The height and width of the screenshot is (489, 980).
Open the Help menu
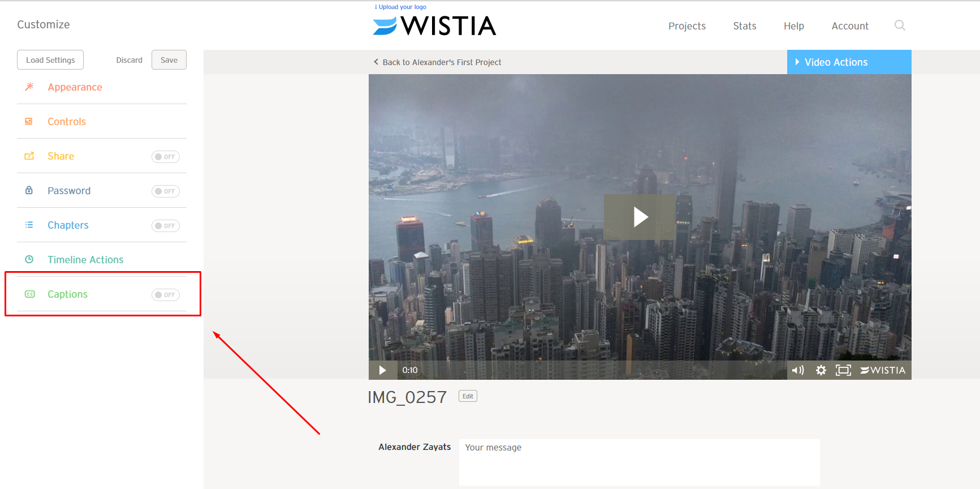coord(793,26)
